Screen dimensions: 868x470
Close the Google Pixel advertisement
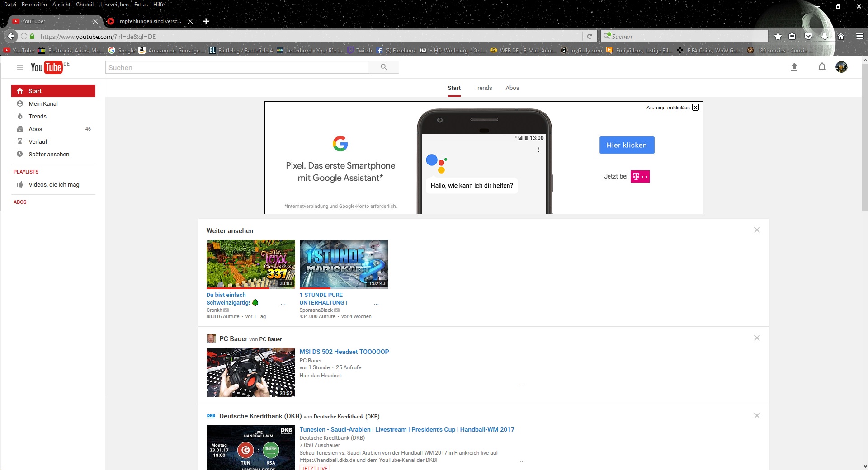click(x=695, y=108)
